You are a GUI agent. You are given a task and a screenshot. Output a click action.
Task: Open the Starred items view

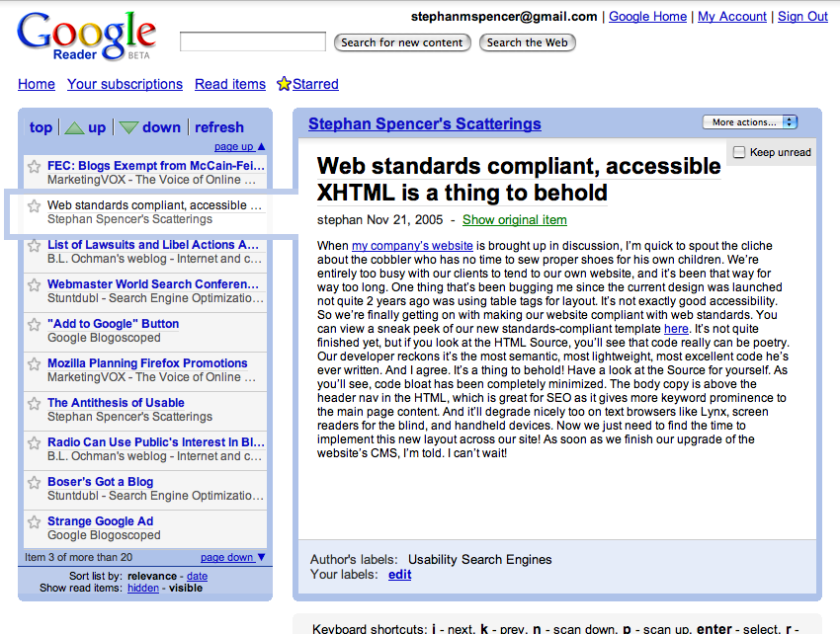pos(315,84)
